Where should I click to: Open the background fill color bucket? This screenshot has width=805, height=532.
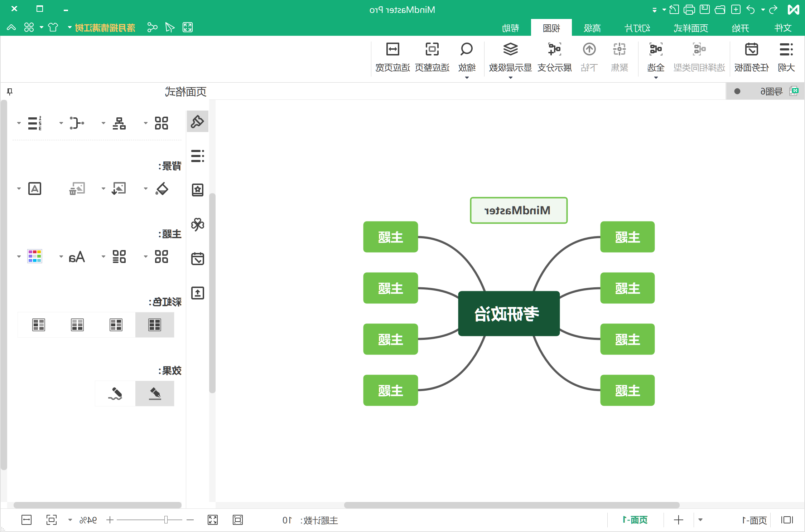162,189
